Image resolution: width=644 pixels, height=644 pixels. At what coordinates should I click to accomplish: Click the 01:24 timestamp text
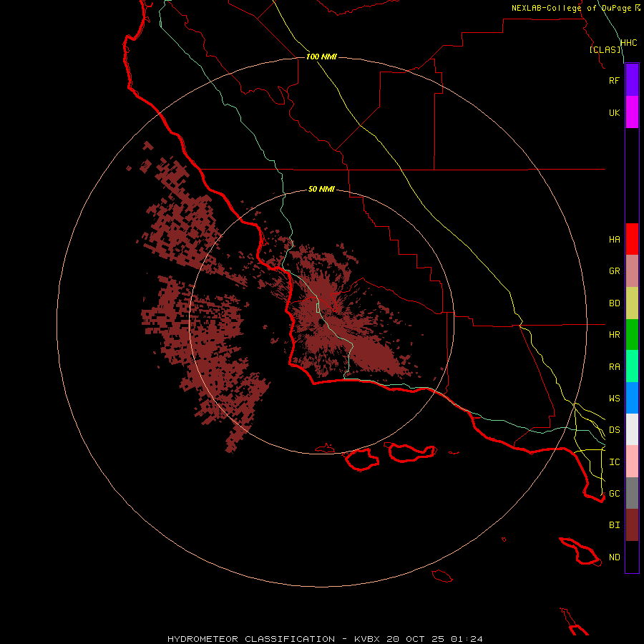(x=467, y=639)
